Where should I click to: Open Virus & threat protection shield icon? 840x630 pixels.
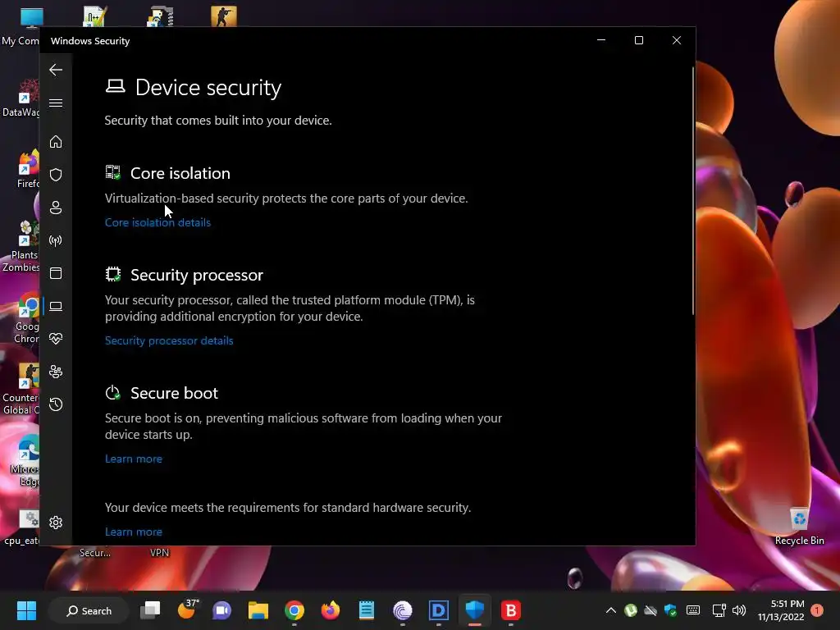(56, 175)
